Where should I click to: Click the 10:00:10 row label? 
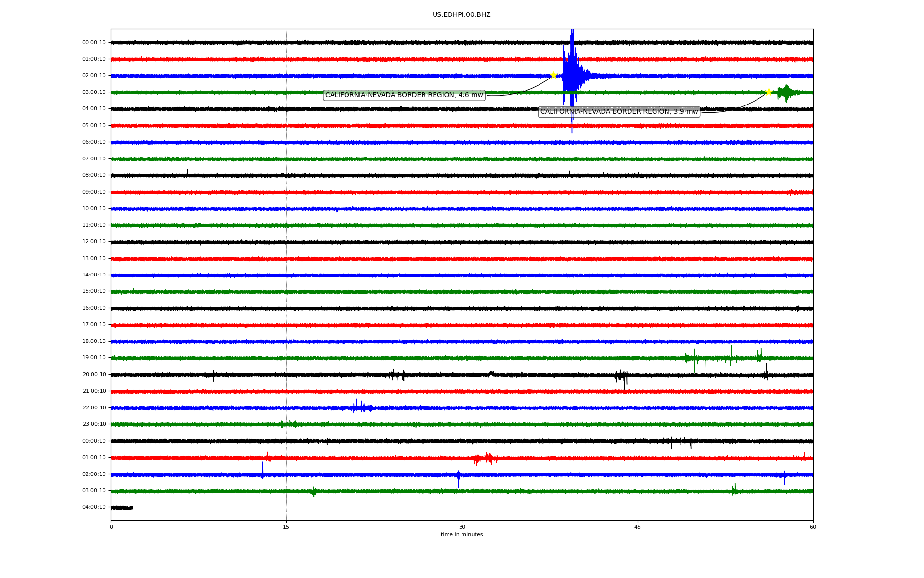click(94, 209)
